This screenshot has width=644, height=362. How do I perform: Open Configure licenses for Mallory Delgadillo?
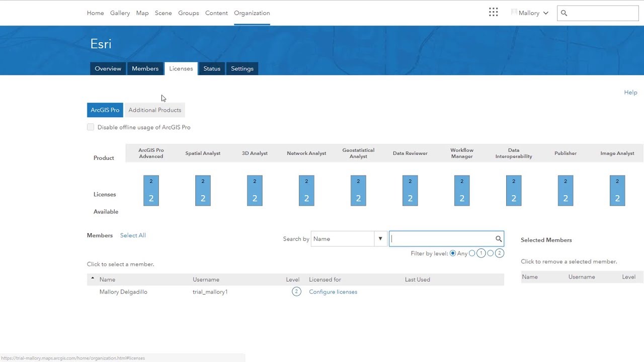(333, 292)
